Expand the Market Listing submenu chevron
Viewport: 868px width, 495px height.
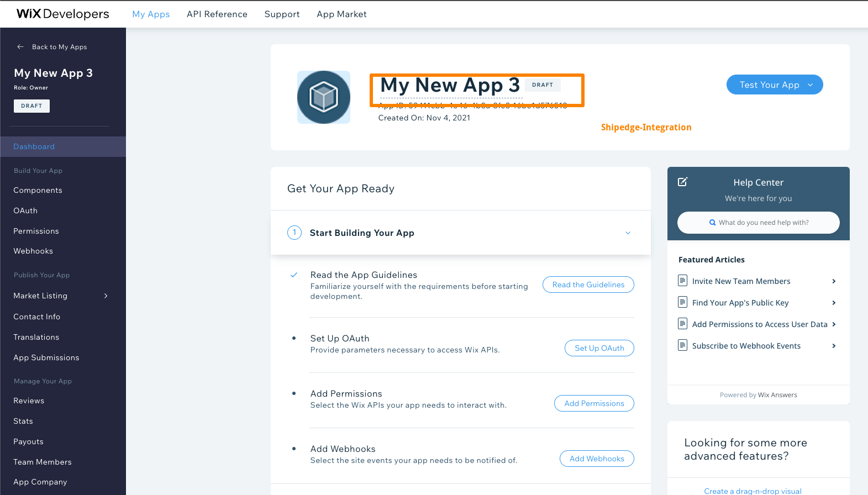click(x=106, y=296)
